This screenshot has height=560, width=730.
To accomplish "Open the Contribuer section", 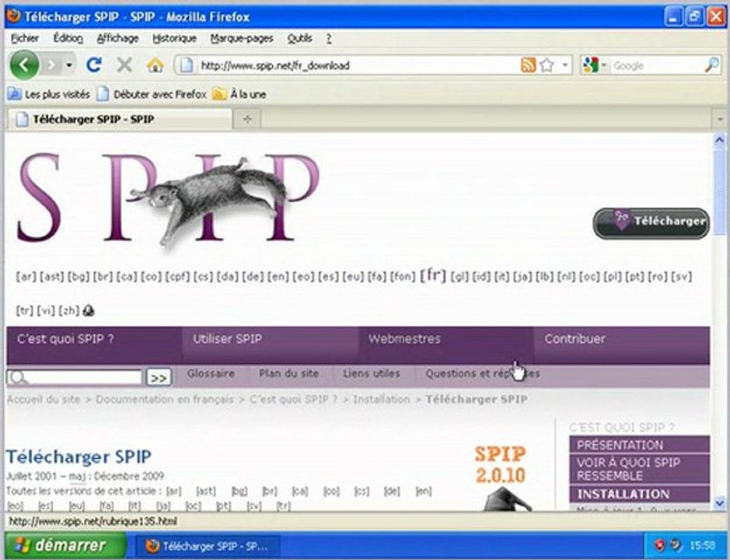I will [622, 345].
